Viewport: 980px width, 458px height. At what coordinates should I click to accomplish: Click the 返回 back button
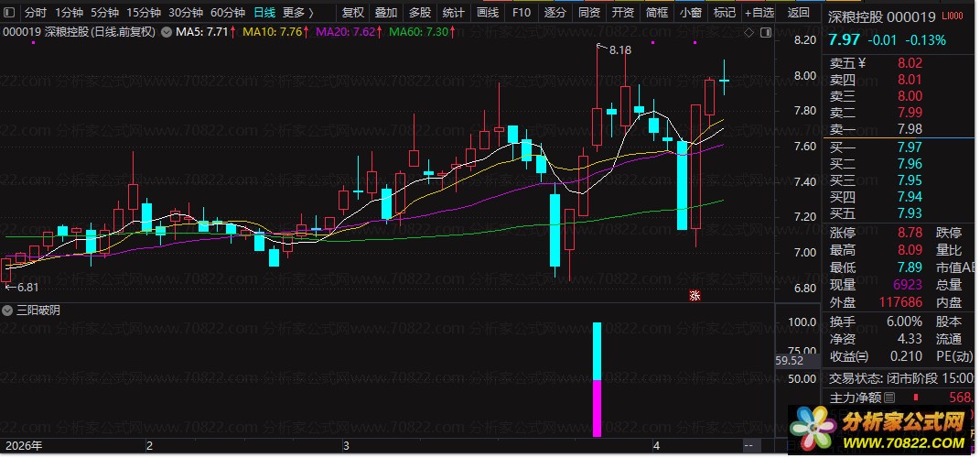click(798, 13)
